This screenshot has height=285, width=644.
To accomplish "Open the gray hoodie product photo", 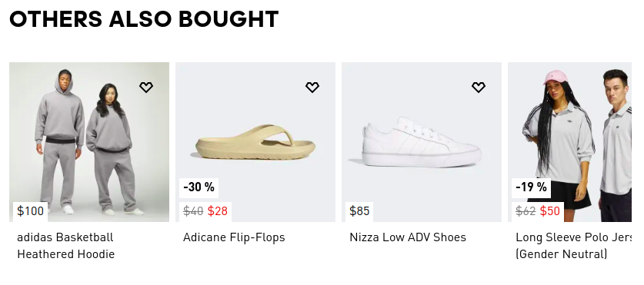I will click(x=89, y=142).
